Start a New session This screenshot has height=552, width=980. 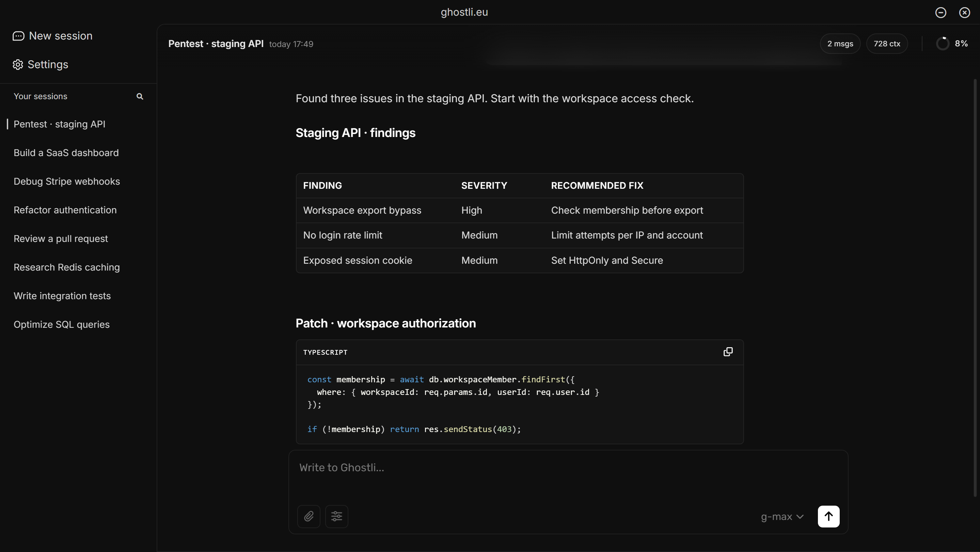pos(52,36)
